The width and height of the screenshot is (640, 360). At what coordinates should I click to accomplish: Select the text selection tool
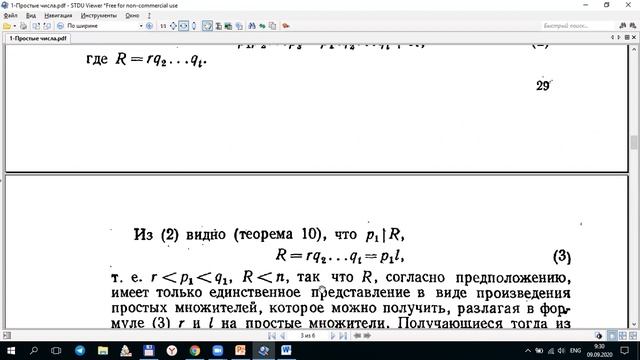219,26
